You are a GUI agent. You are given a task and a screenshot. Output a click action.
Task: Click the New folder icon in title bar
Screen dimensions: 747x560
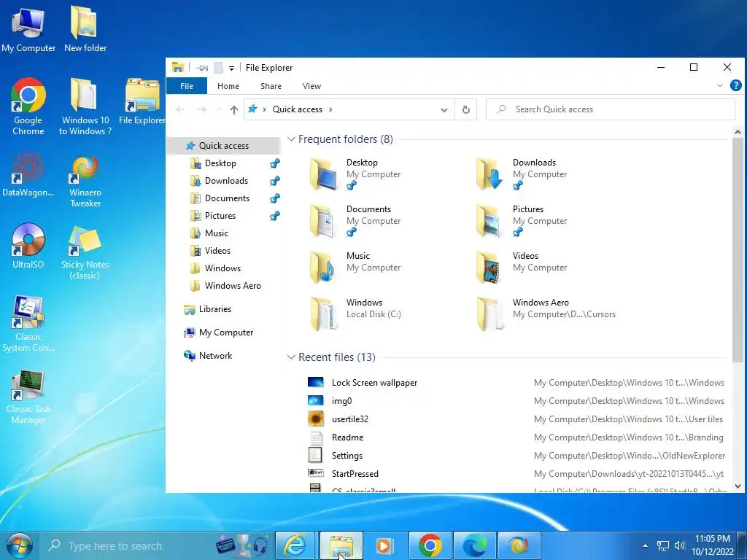[218, 68]
